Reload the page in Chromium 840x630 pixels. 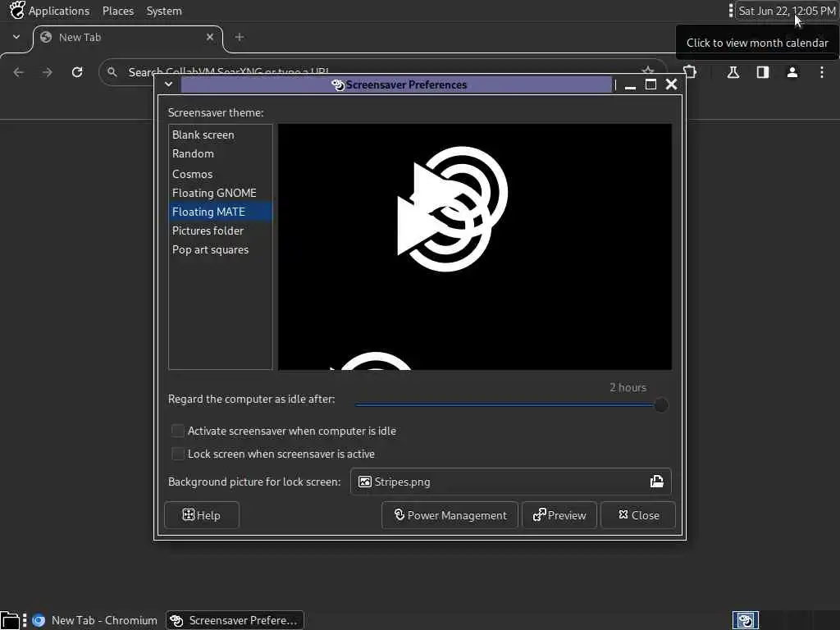coord(77,72)
